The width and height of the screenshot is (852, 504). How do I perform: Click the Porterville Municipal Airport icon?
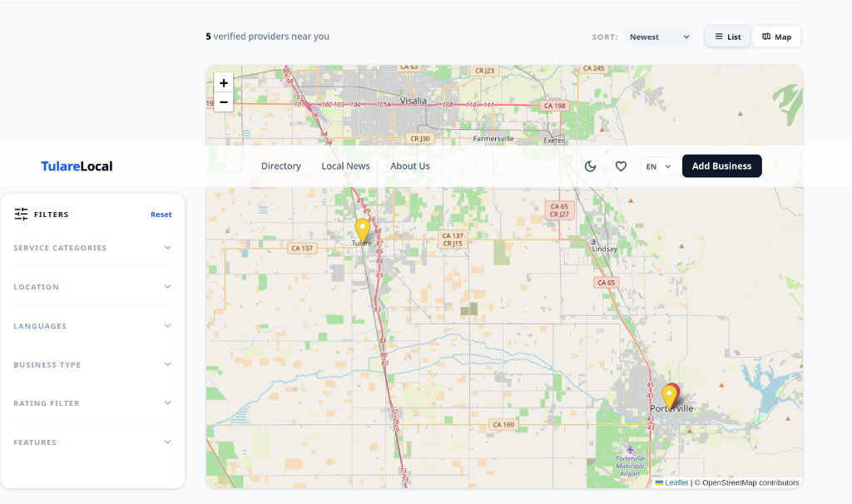coord(631,450)
